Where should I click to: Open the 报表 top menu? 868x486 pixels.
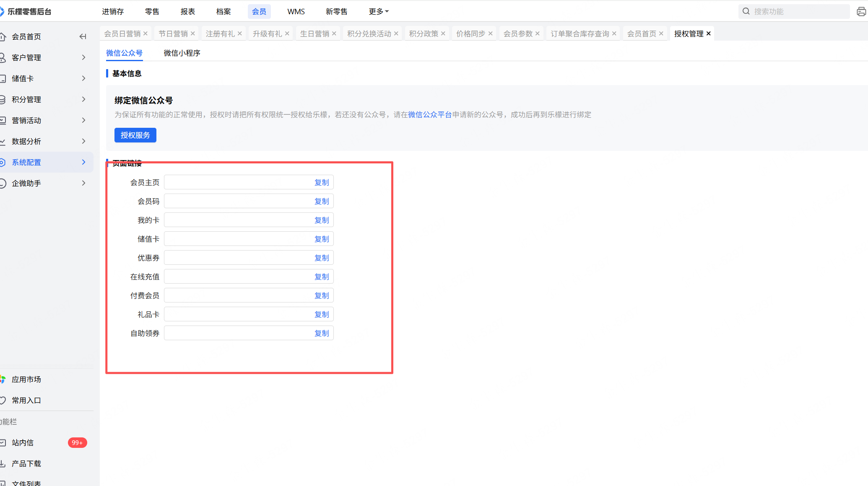click(187, 11)
